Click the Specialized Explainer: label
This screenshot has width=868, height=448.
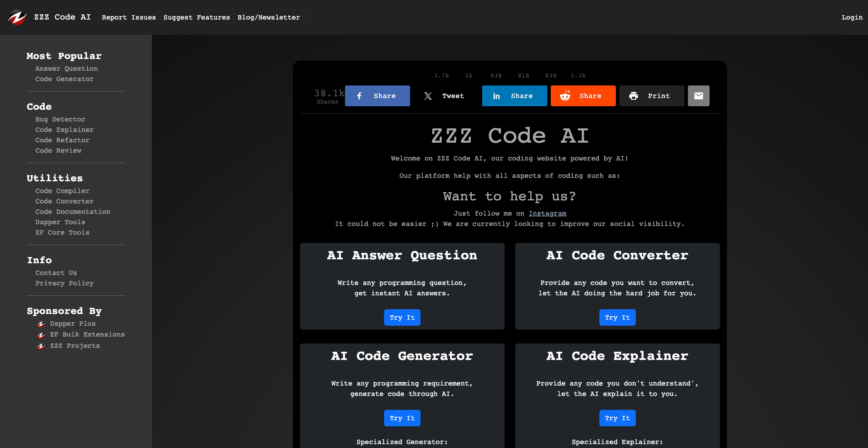[x=618, y=442]
